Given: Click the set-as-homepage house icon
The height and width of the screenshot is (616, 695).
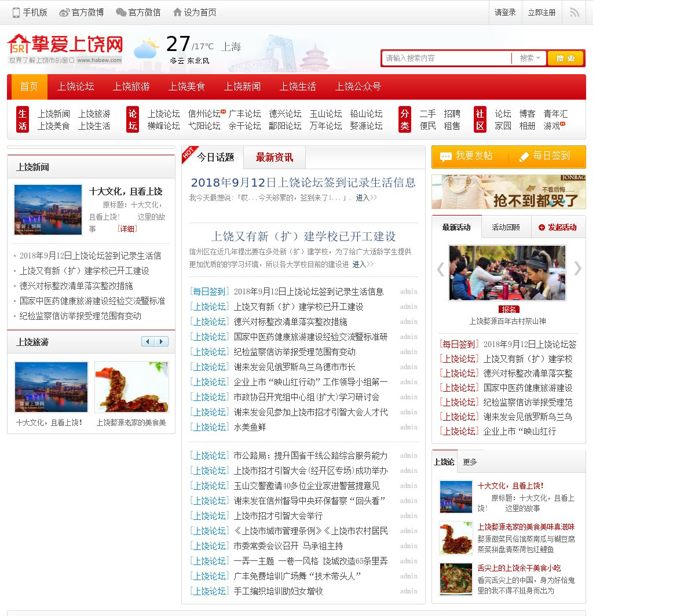Looking at the screenshot, I should point(177,12).
